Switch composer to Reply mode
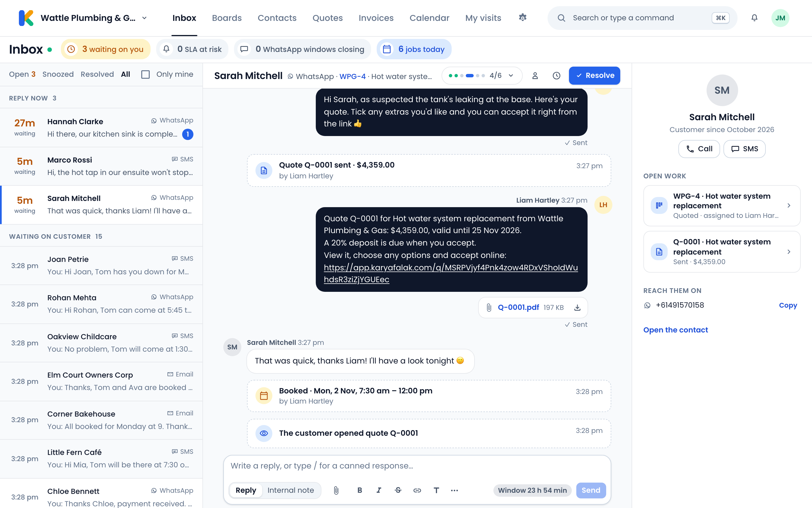Screen dimensions: 812x508 point(246,490)
